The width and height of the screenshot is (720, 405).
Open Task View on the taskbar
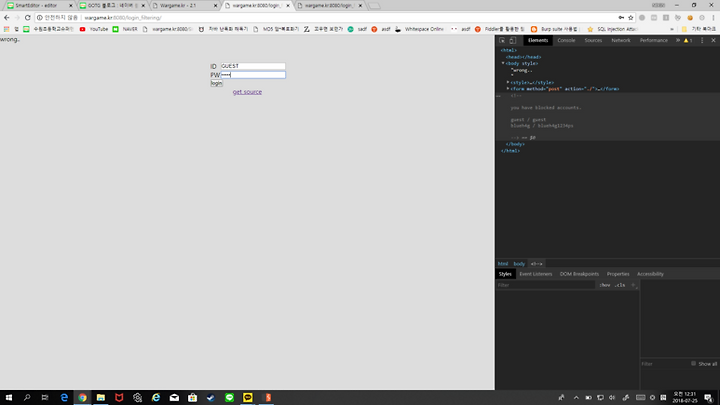pyautogui.click(x=45, y=398)
